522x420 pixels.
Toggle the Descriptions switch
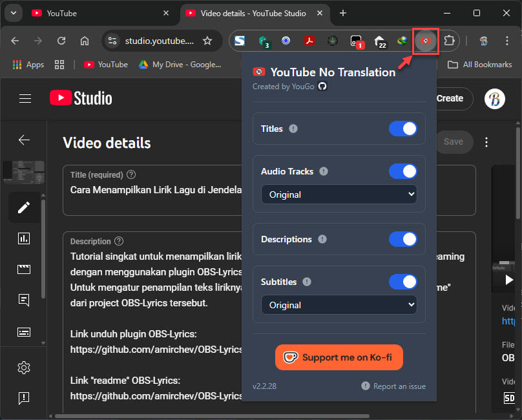pyautogui.click(x=403, y=239)
